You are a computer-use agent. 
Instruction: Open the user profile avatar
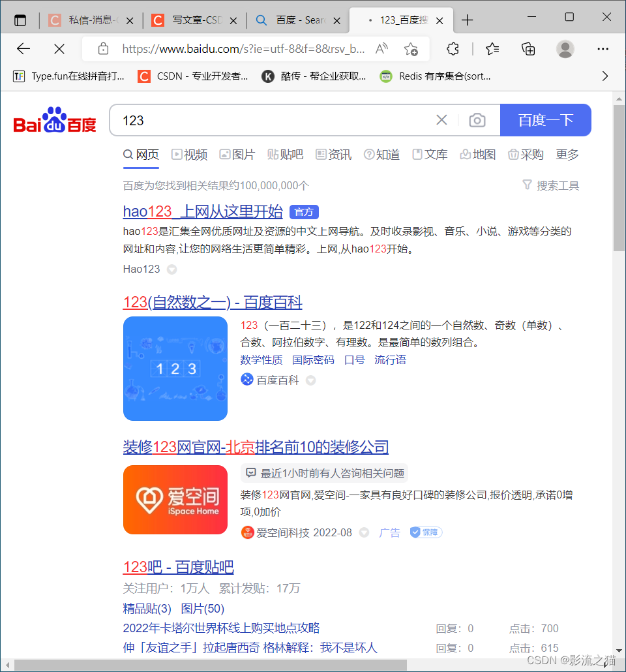click(565, 49)
